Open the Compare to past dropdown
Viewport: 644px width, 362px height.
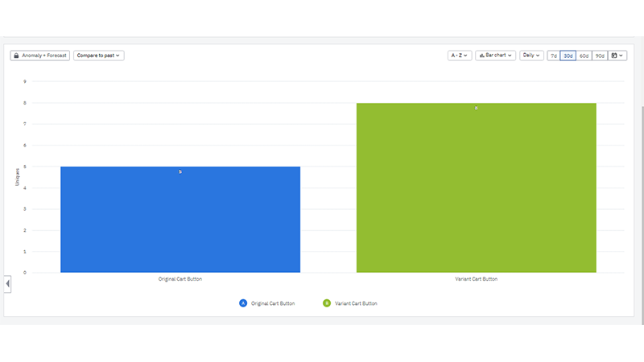click(x=98, y=56)
